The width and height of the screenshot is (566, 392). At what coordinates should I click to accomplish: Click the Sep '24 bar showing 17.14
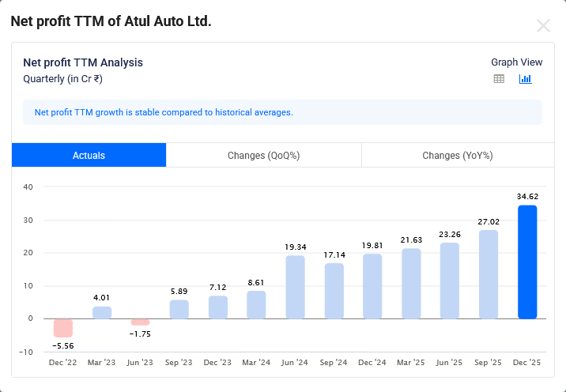pos(334,291)
